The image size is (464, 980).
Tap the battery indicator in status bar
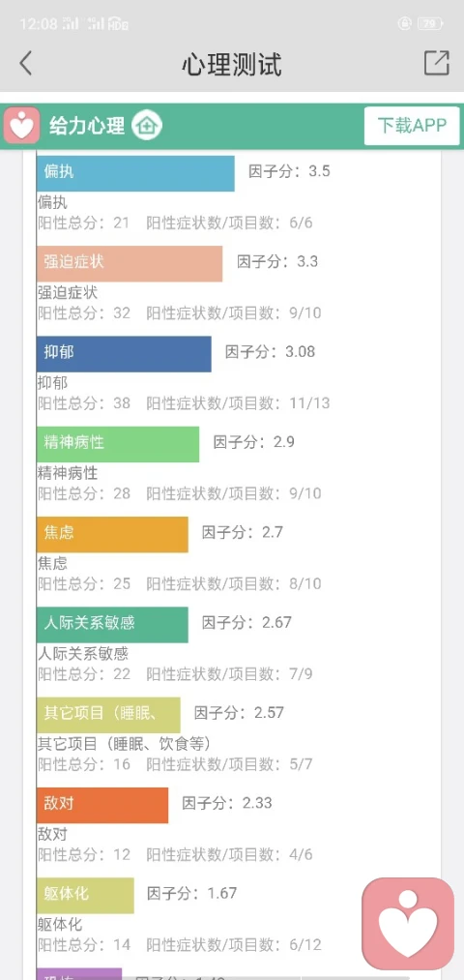(429, 24)
